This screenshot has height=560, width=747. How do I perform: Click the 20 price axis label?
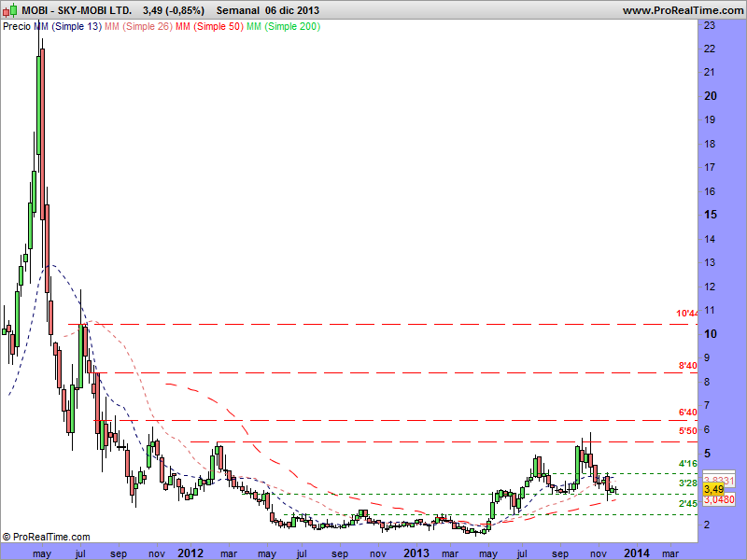tap(711, 96)
